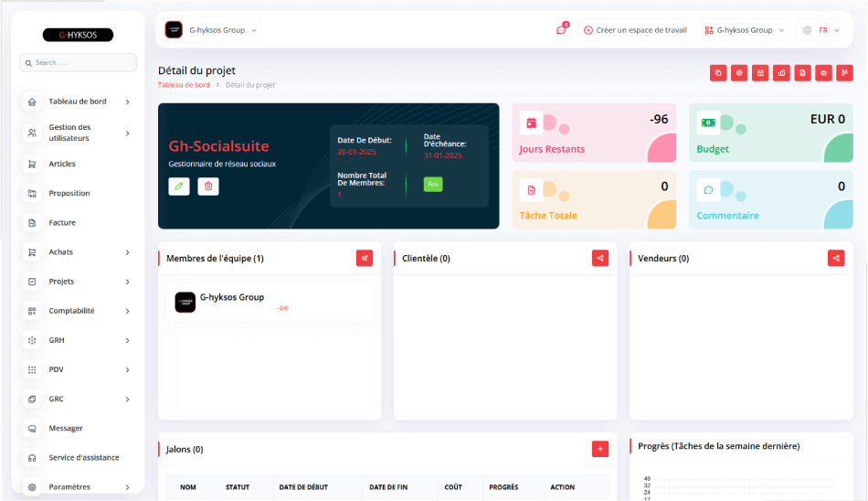Open the chat messages notification icon
868x501 pixels.
coord(561,30)
